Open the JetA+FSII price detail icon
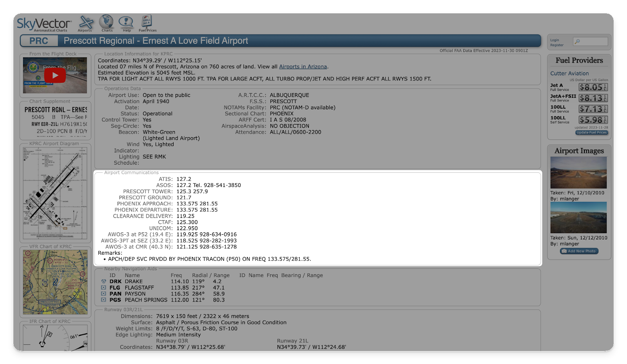 point(605,98)
